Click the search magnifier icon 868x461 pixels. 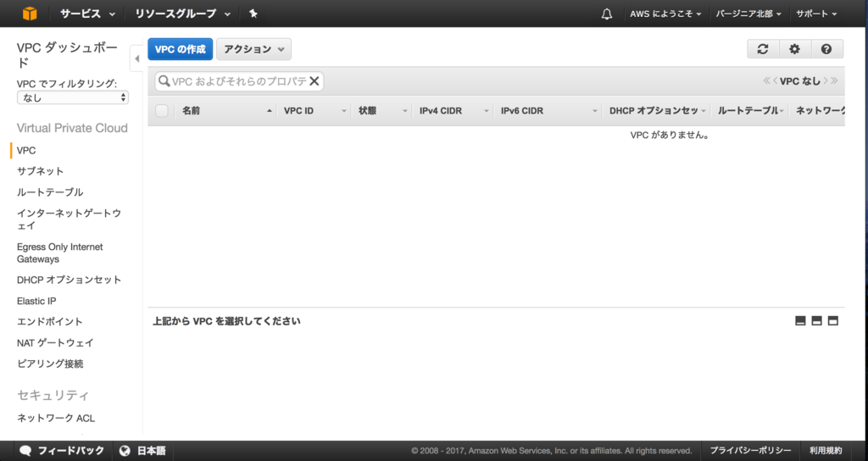(x=164, y=81)
